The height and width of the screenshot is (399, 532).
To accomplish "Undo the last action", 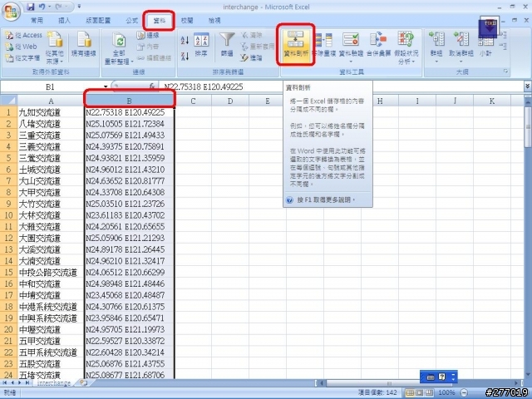I will click(x=42, y=7).
